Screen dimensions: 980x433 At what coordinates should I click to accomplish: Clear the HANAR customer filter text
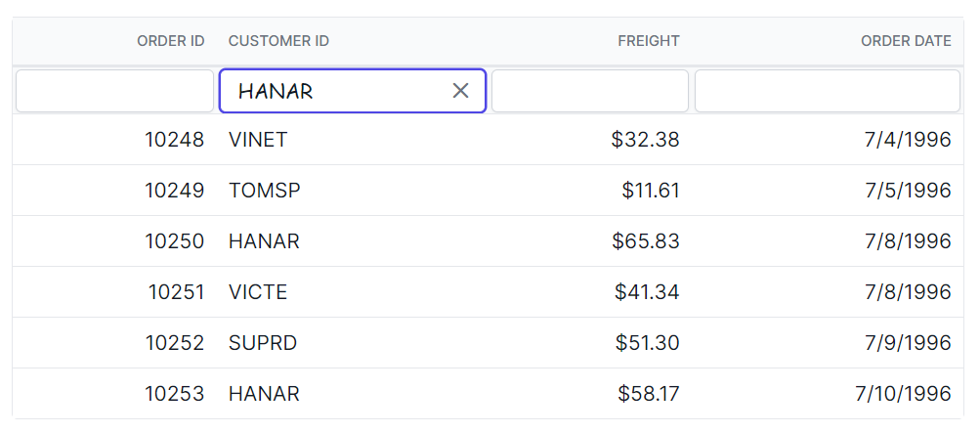point(461,91)
